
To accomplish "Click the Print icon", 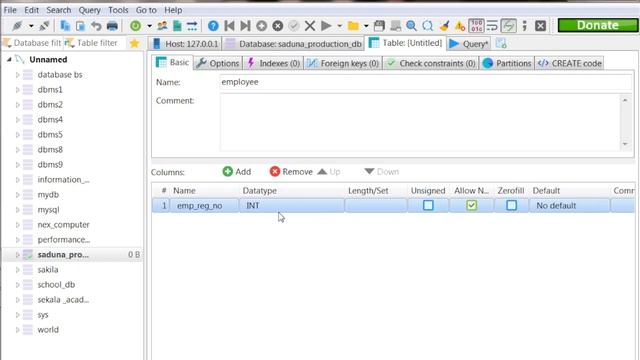I will (x=112, y=26).
